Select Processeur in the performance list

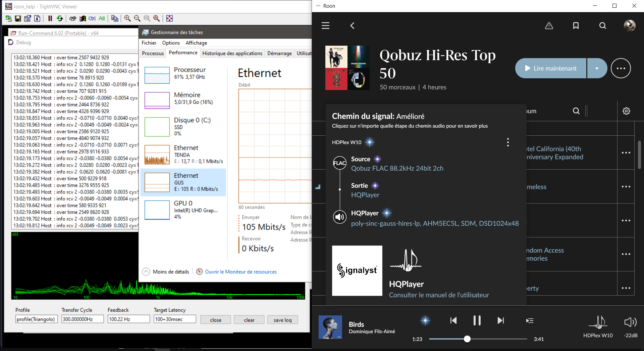point(183,75)
